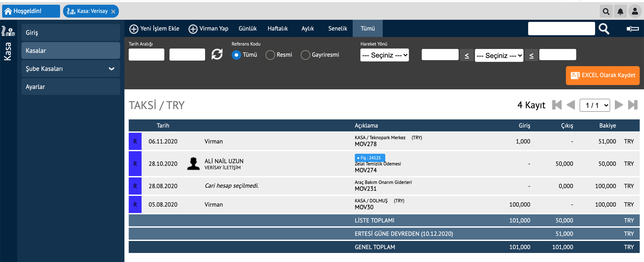Focus the end date field of Tarih Aralığı

[x=187, y=54]
